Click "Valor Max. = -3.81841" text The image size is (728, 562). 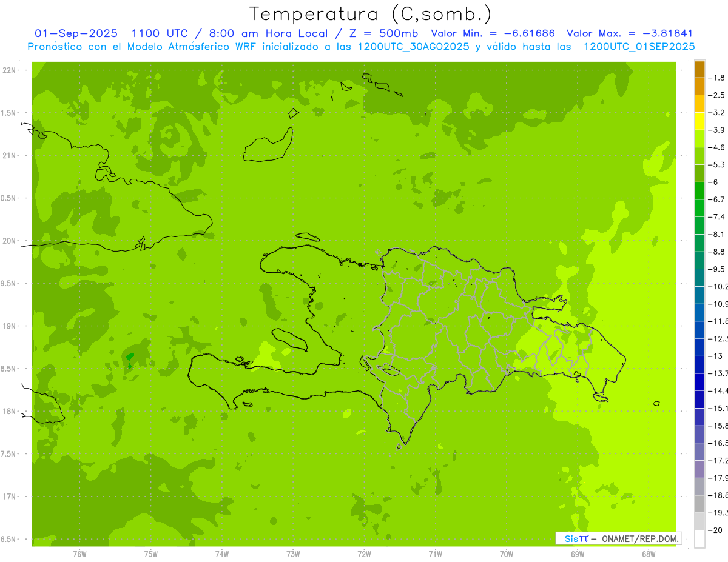(x=630, y=33)
